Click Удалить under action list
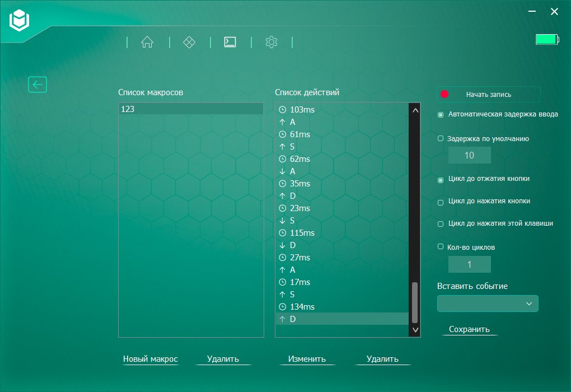 click(382, 359)
